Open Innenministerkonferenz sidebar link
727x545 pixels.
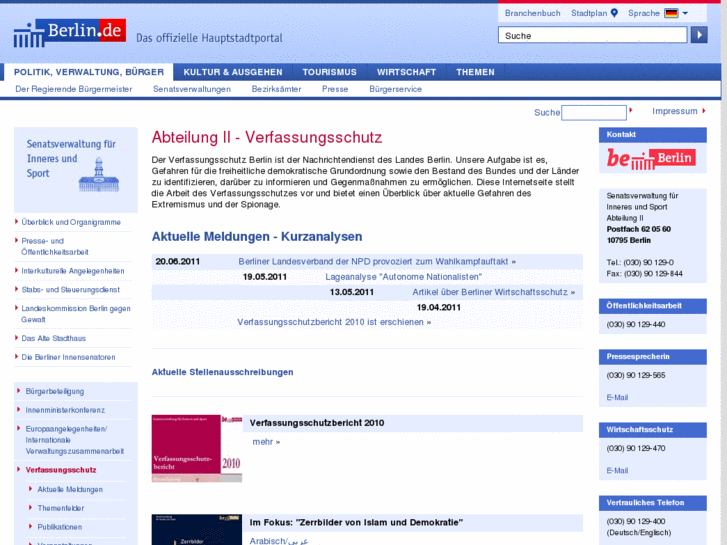tap(65, 410)
